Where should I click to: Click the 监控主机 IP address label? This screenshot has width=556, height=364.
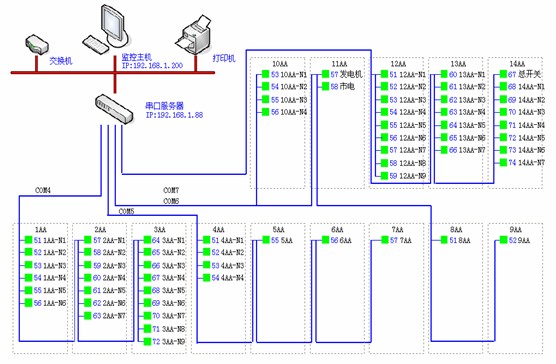(x=152, y=66)
